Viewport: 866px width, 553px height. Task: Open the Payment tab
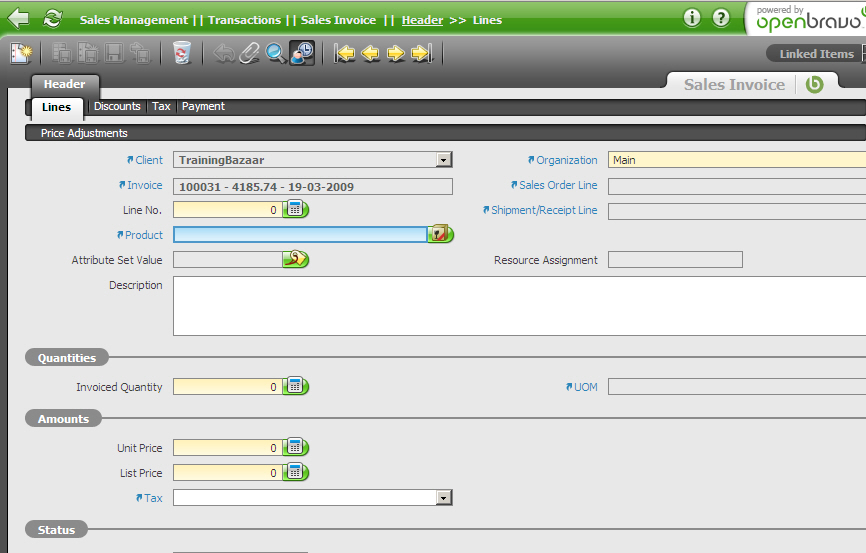click(x=203, y=106)
